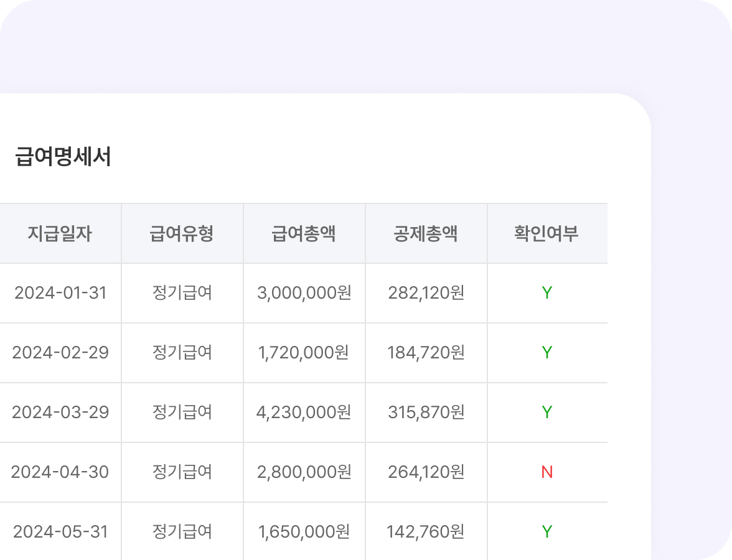
Task: Click the 확인여부 column header
Action: coord(547,234)
